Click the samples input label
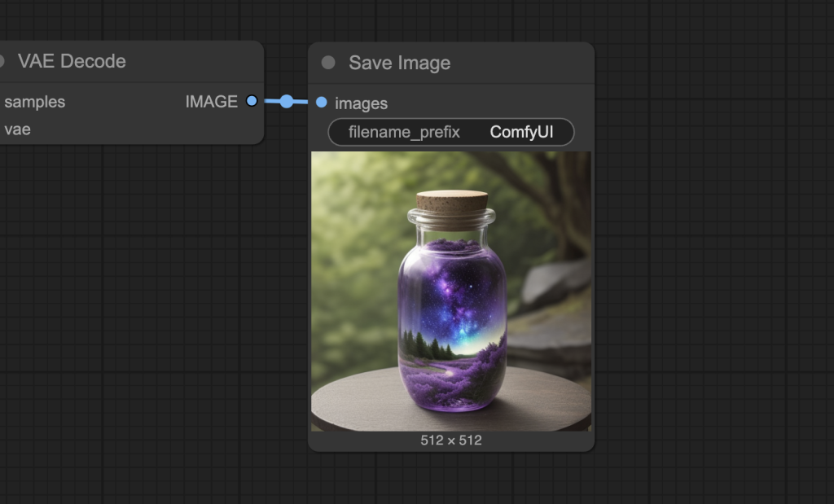This screenshot has height=504, width=834. (x=34, y=102)
